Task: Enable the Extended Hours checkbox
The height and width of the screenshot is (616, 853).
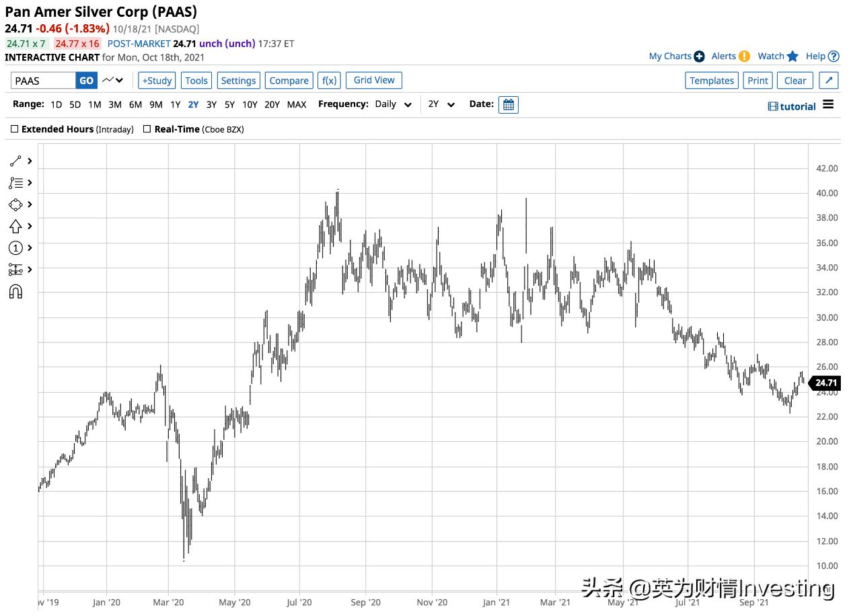Action: coord(14,129)
